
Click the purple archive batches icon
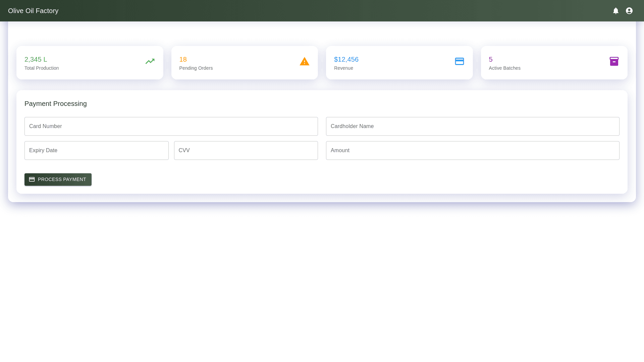[x=614, y=61]
